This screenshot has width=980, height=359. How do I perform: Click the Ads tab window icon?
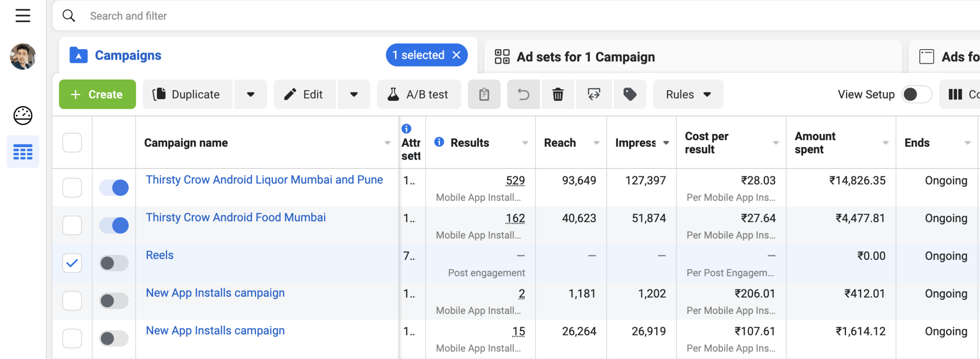[926, 57]
